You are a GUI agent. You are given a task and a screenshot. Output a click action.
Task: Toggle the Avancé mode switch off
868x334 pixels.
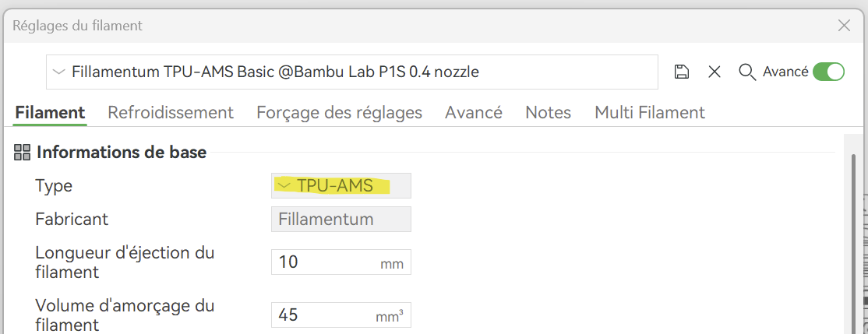tap(828, 72)
